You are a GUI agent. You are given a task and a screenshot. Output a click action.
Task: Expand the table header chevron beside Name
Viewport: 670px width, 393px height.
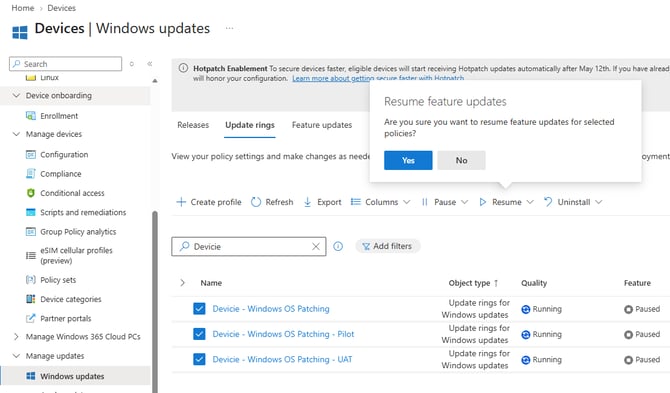point(182,283)
